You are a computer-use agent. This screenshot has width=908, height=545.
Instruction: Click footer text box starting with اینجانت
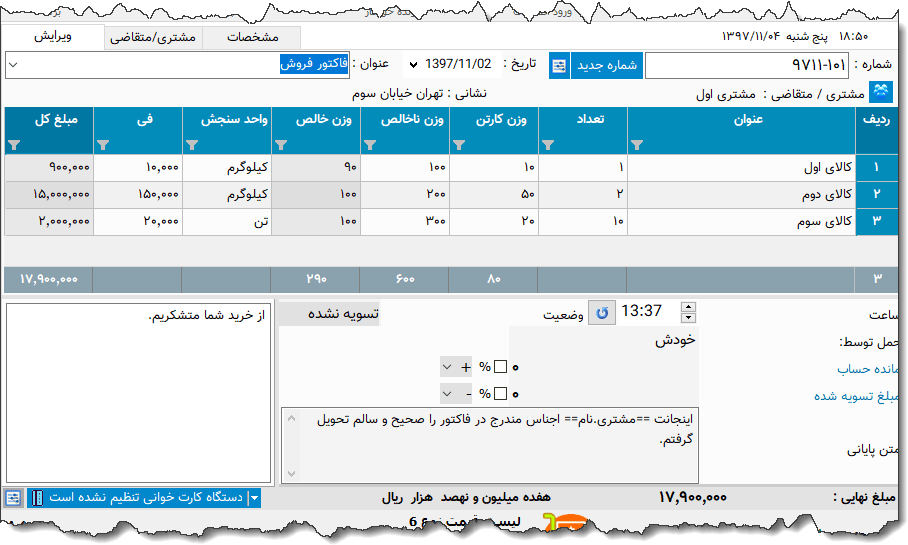click(x=490, y=445)
